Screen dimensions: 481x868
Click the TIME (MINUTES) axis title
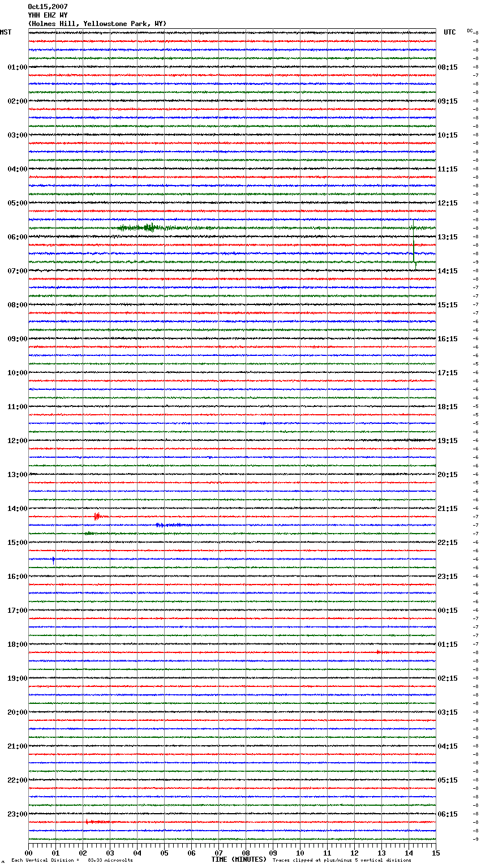click(239, 860)
